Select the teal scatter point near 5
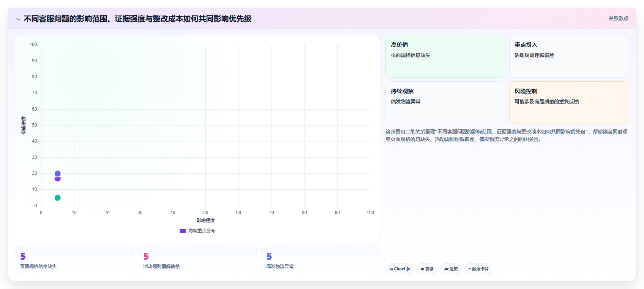This screenshot has width=644, height=289. click(x=57, y=198)
